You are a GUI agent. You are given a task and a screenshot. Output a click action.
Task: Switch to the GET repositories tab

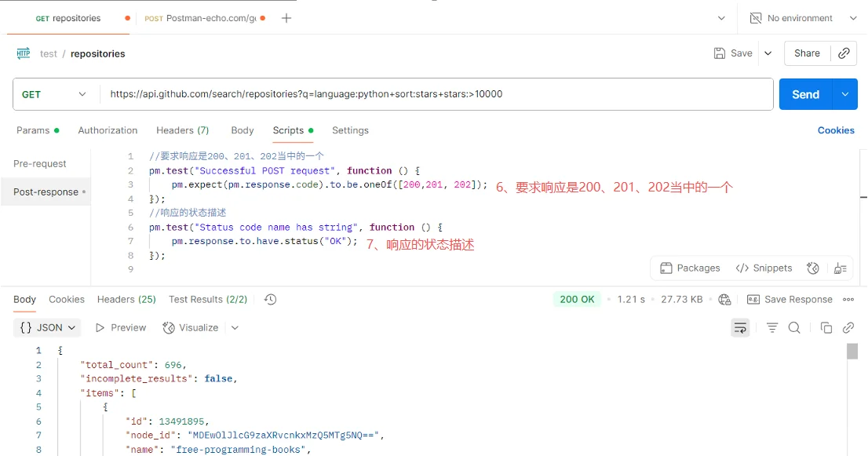[x=68, y=18]
